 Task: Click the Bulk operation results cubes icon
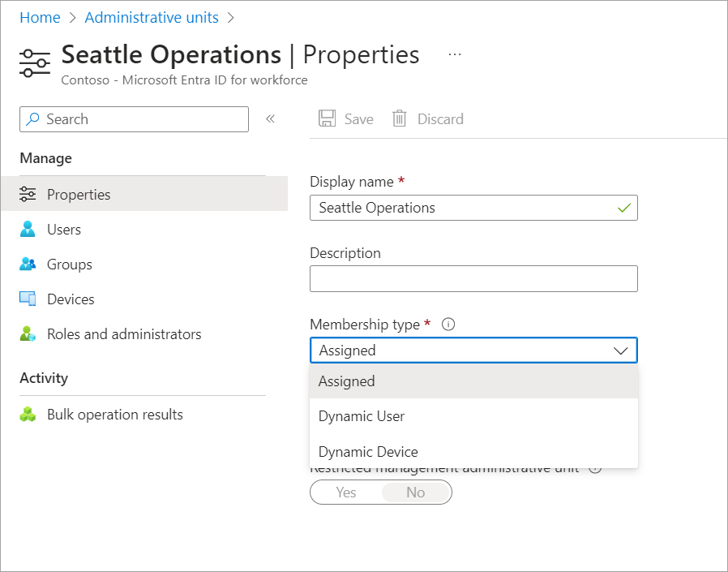coord(28,415)
